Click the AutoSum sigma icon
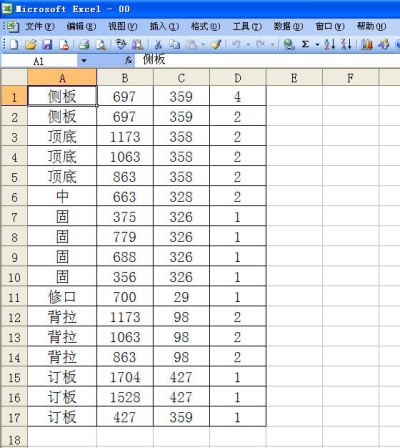The image size is (400, 448). click(305, 44)
